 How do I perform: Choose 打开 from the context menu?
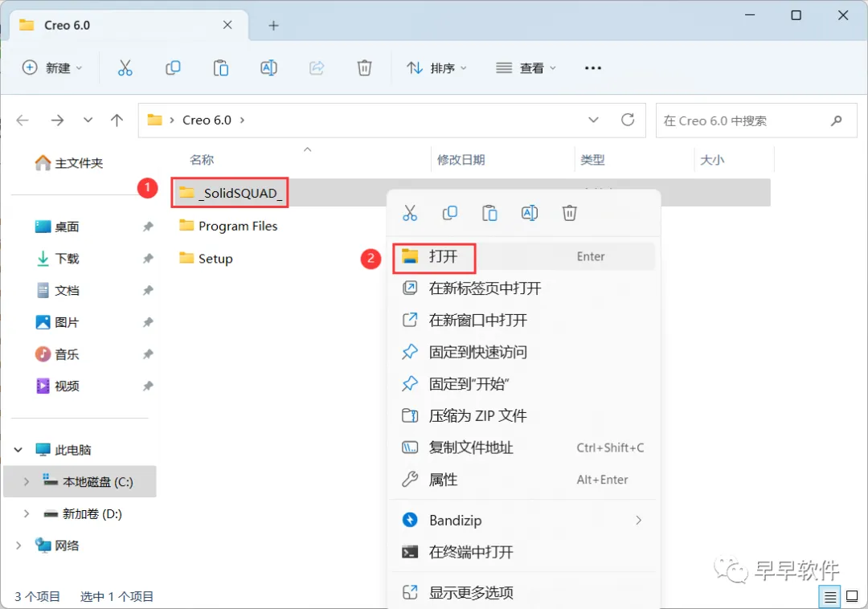[524, 256]
